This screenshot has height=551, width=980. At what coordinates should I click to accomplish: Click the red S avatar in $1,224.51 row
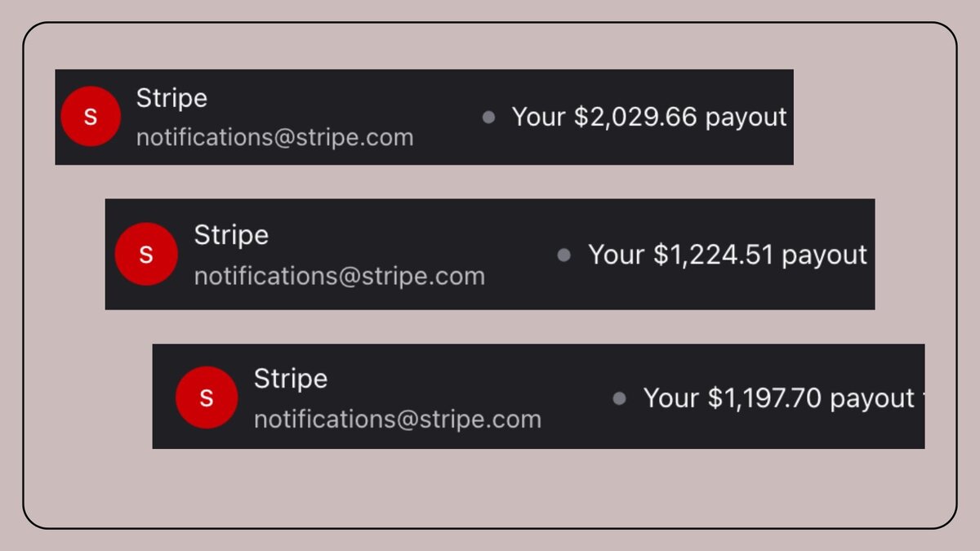coord(146,254)
